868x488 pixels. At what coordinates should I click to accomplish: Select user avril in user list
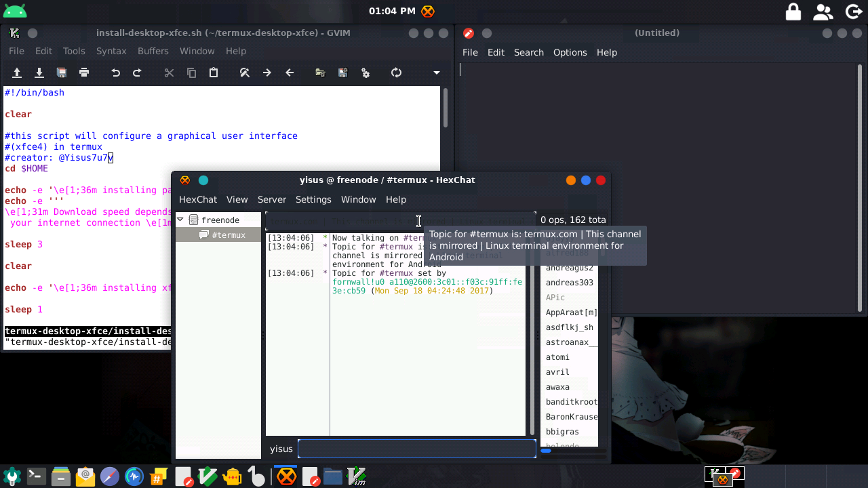[x=570, y=372]
